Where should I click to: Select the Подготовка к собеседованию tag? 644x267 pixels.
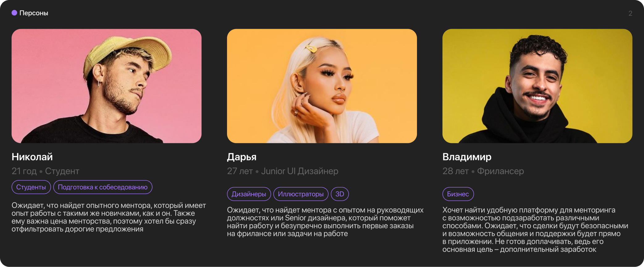[x=103, y=187]
